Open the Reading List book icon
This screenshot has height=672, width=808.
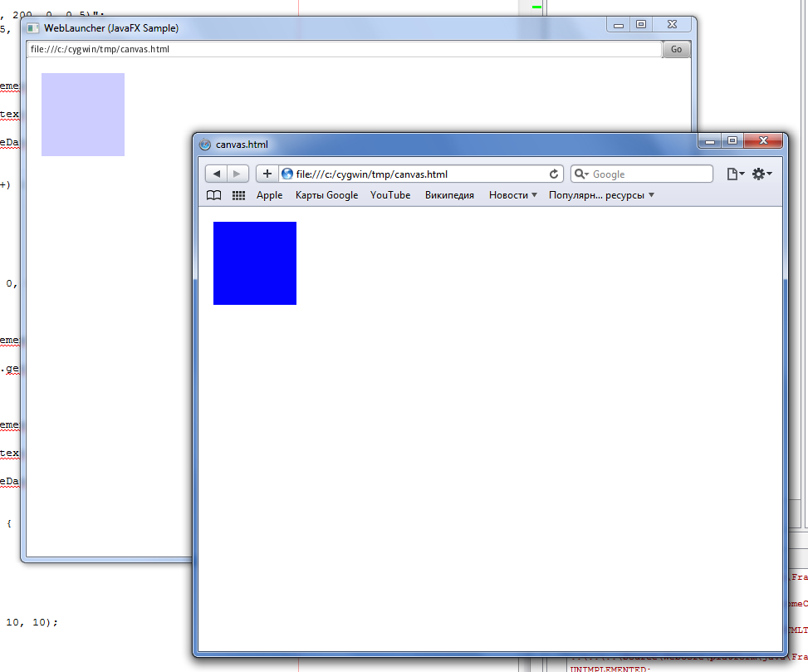(x=213, y=195)
